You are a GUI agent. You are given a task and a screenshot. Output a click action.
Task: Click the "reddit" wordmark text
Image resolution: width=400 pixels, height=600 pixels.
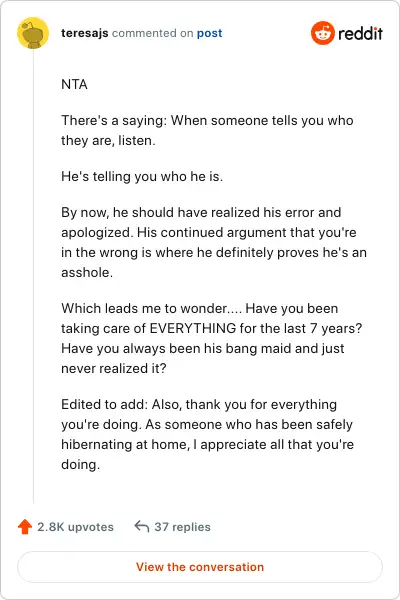coord(361,33)
